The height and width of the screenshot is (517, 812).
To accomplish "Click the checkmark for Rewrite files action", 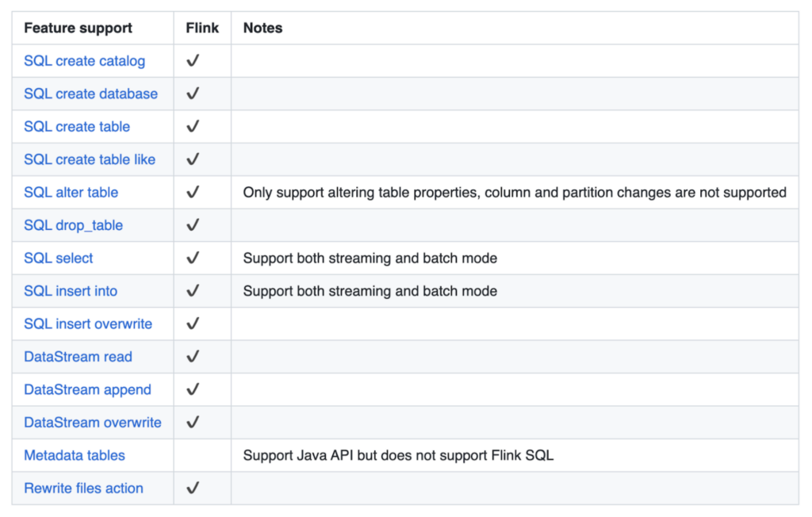I will (193, 488).
